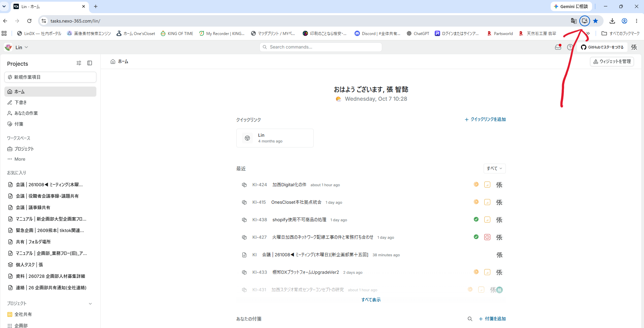Click the priority icon for KI-415

point(487,202)
